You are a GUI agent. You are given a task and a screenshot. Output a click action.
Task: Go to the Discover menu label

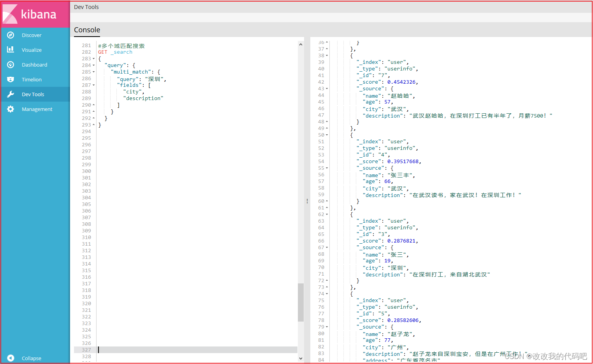tap(32, 35)
